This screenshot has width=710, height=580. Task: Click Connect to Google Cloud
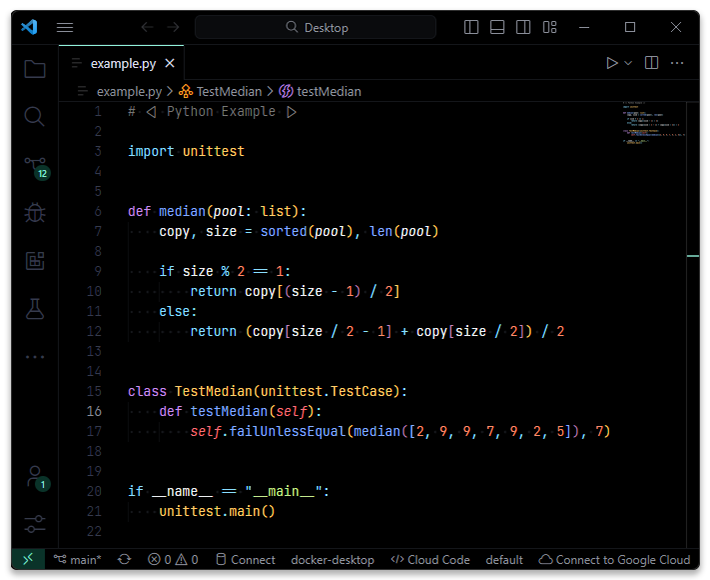tap(614, 560)
